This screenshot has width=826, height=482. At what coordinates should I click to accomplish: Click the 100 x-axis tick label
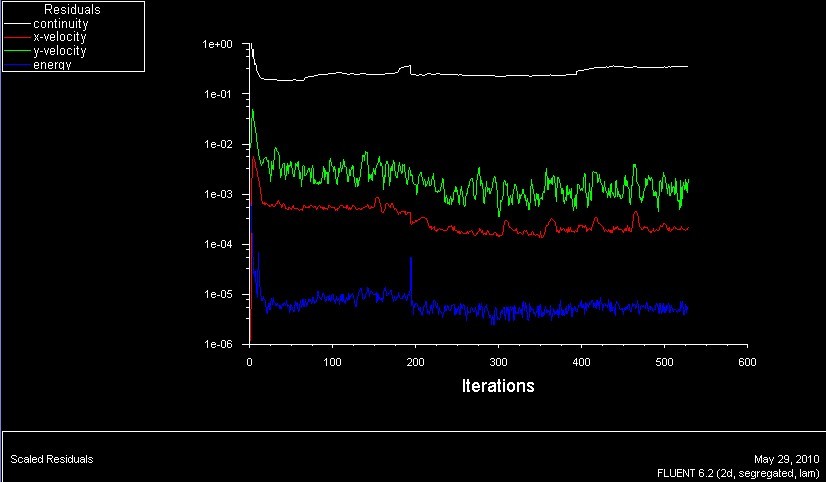click(332, 361)
